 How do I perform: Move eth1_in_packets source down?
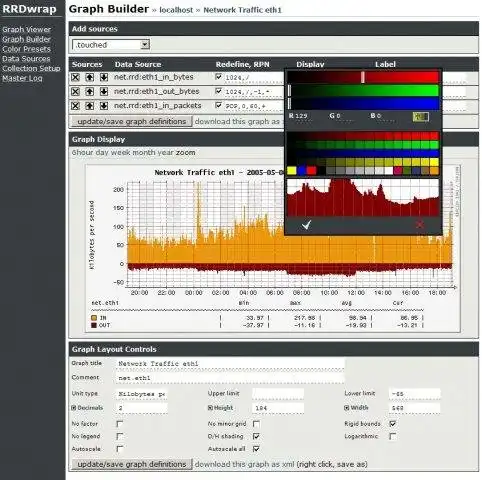(104, 106)
